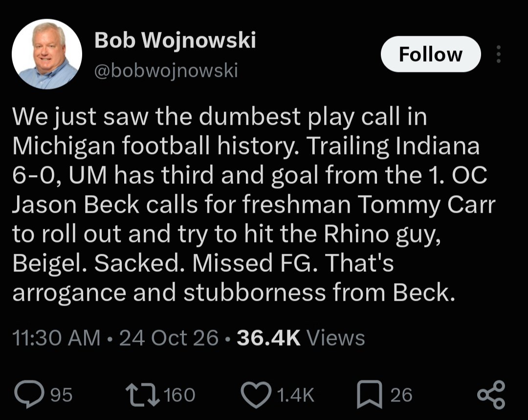This screenshot has height=420, width=528.
Task: Open Bob Wojnowski's profile picture
Action: point(47,54)
